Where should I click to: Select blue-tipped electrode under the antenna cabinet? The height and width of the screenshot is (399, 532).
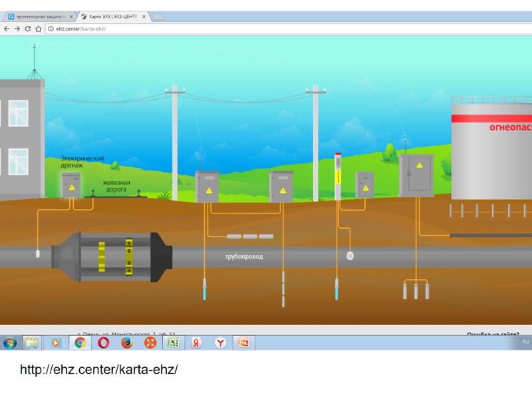[205, 289]
